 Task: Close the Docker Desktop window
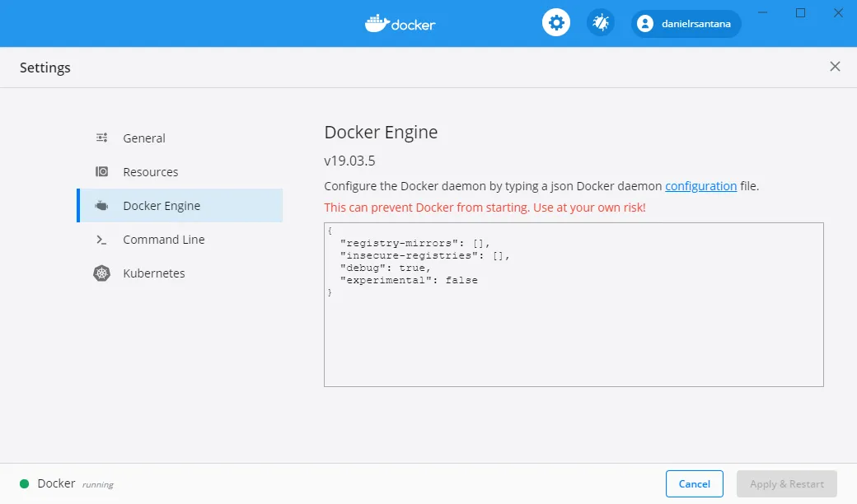(838, 12)
